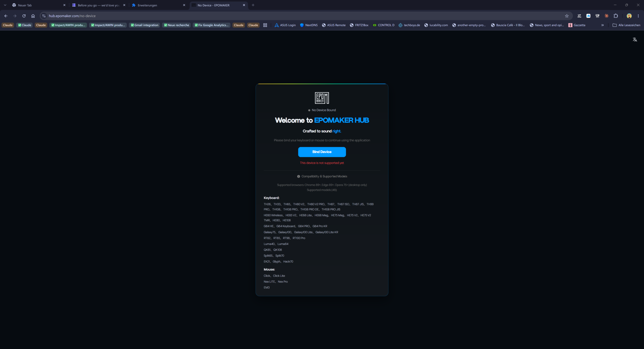Bookmark this page with the star icon
644x349 pixels.
point(567,16)
